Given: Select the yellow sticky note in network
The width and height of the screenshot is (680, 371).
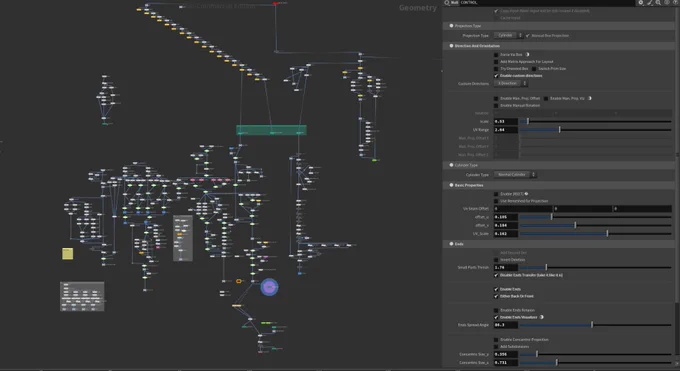Looking at the screenshot, I should click(67, 253).
